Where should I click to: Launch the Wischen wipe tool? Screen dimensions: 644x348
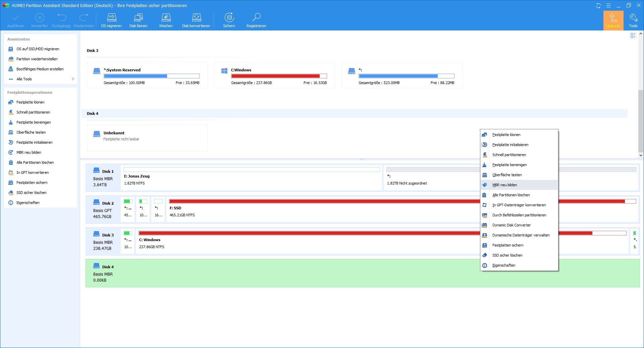point(166,20)
